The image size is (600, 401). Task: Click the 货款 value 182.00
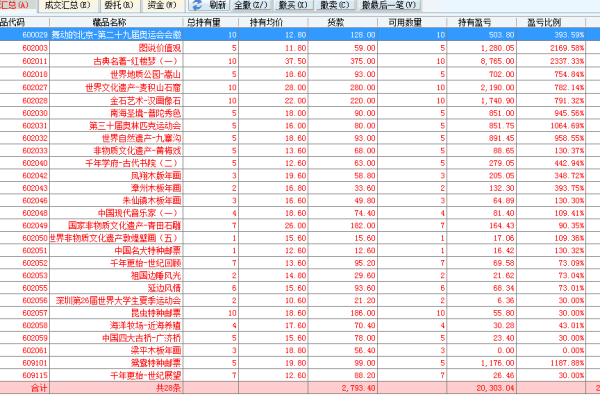[x=363, y=225]
